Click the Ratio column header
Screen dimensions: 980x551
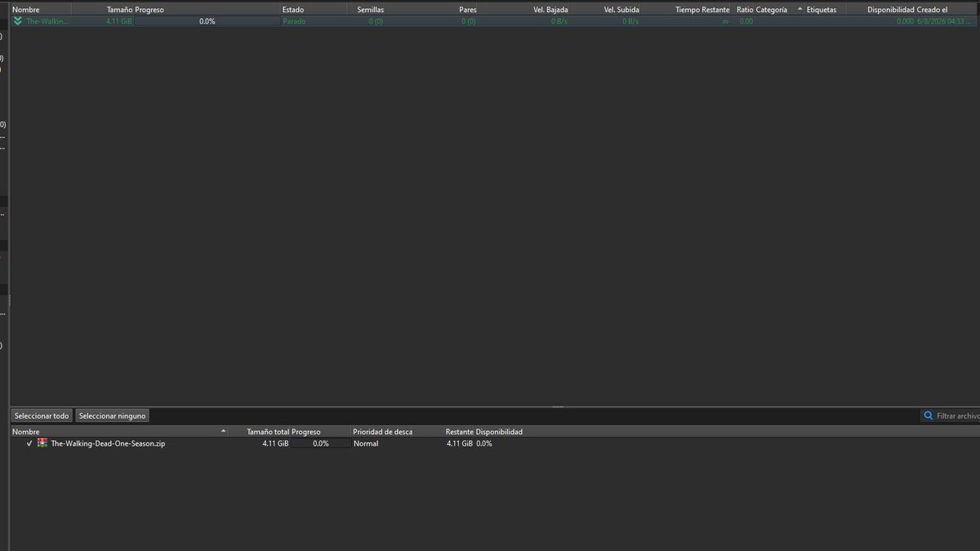(745, 9)
